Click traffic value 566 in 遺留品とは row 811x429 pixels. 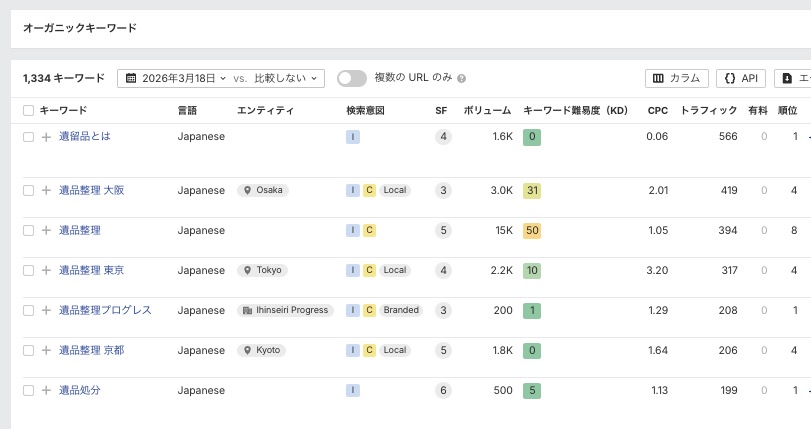point(728,137)
